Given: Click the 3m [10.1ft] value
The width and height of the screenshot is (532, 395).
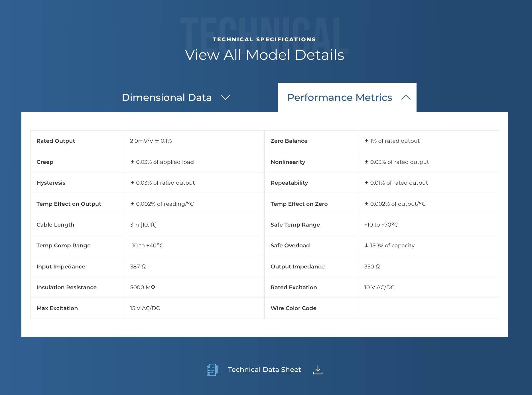Looking at the screenshot, I should pyautogui.click(x=143, y=225).
